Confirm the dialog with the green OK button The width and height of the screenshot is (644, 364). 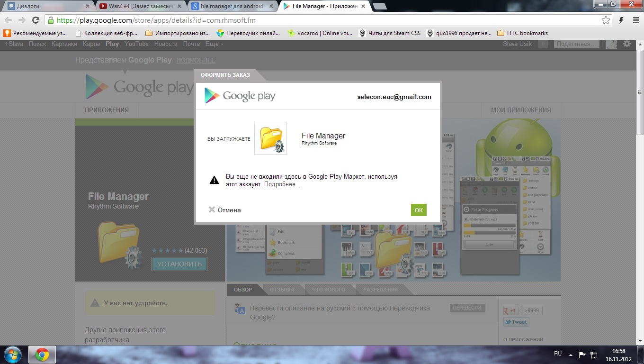coord(419,210)
